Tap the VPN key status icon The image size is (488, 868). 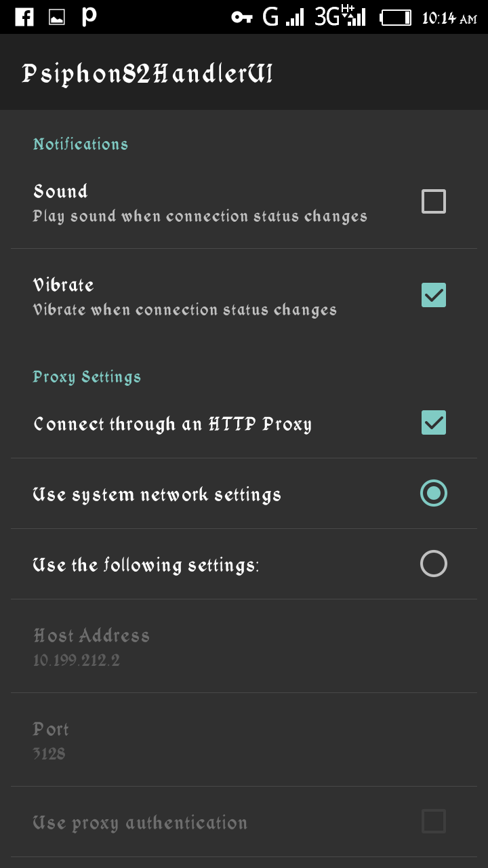241,18
